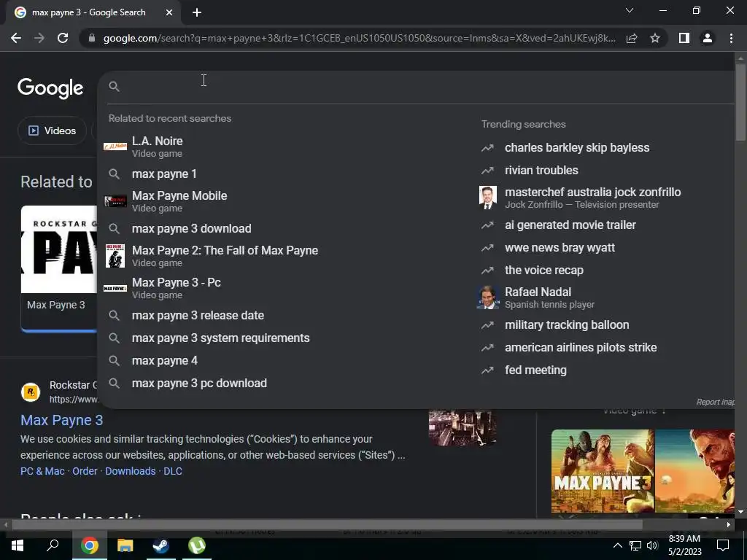
Task: Click the L.A. Noire thumbnail icon
Action: (x=115, y=147)
